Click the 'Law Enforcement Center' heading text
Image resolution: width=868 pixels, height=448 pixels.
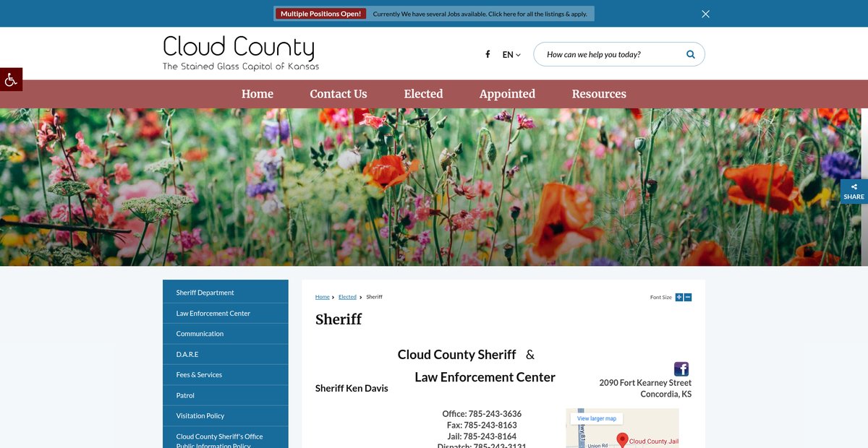point(485,377)
